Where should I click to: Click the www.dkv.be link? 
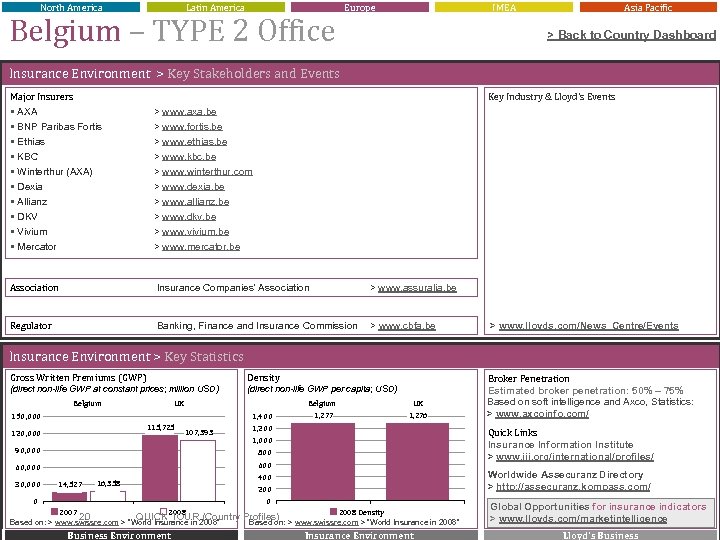click(189, 217)
